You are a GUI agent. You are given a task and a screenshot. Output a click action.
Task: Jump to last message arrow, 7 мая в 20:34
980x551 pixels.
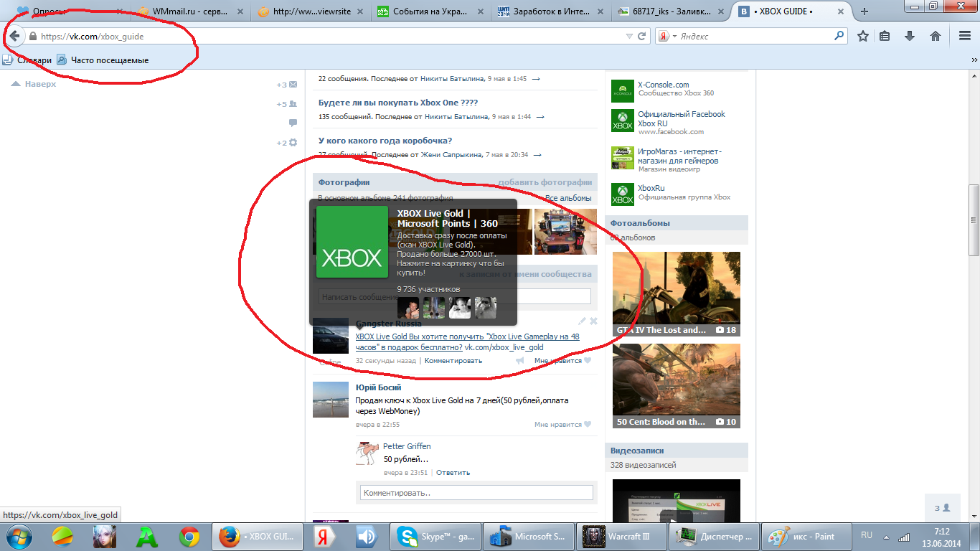pyautogui.click(x=537, y=154)
